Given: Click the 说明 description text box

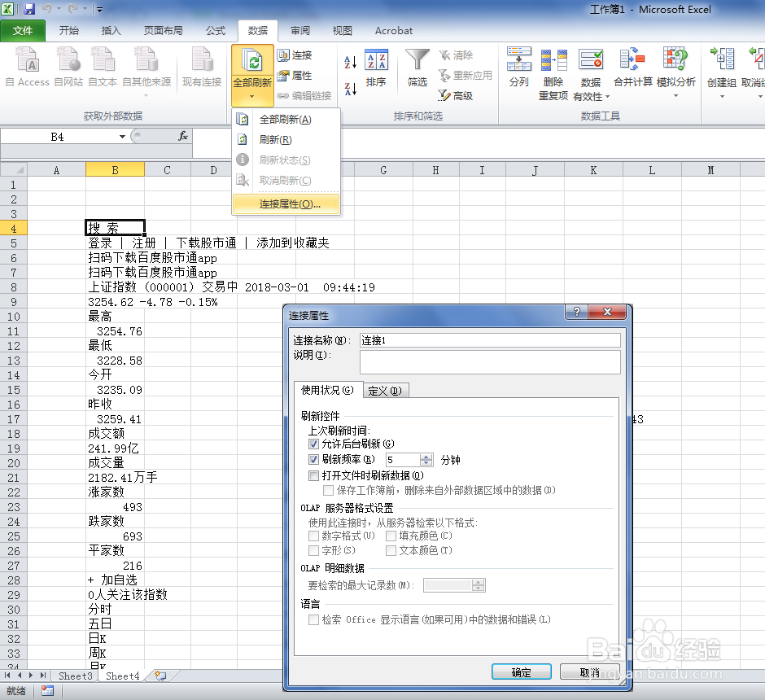Looking at the screenshot, I should point(490,362).
